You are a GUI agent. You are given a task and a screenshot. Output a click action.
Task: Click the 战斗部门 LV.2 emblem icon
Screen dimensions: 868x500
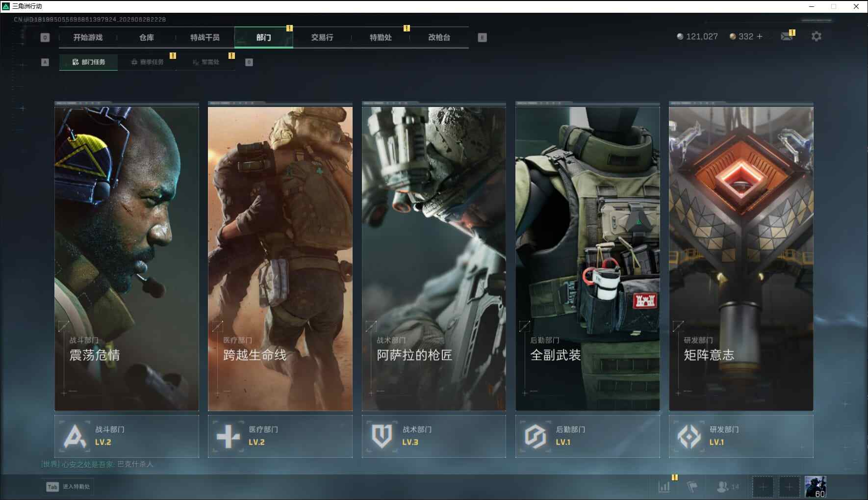[x=75, y=436]
